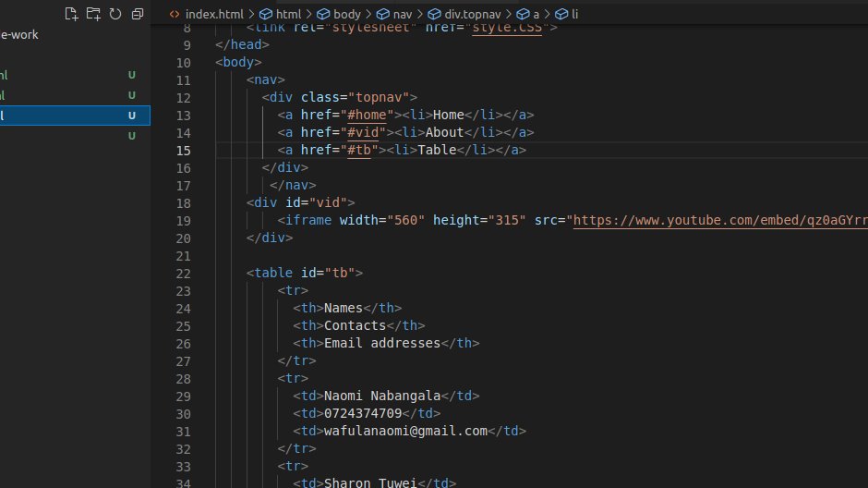Click the iframe tag on line 19

tap(308, 221)
